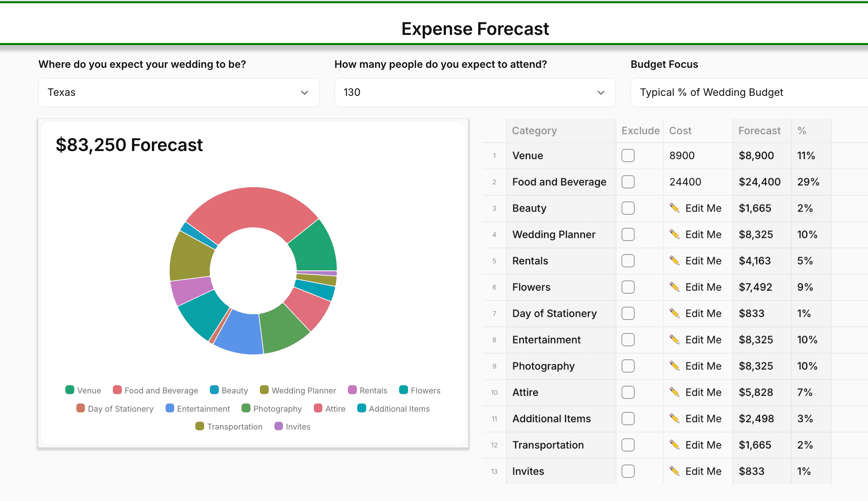The image size is (868, 501).
Task: Click the pencil icon in Wedding Planner row
Action: pyautogui.click(x=674, y=235)
